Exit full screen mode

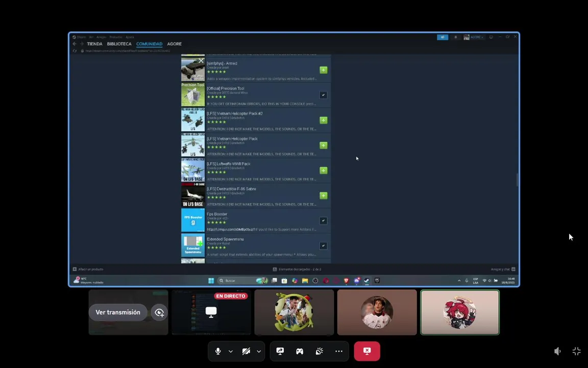coord(577,351)
